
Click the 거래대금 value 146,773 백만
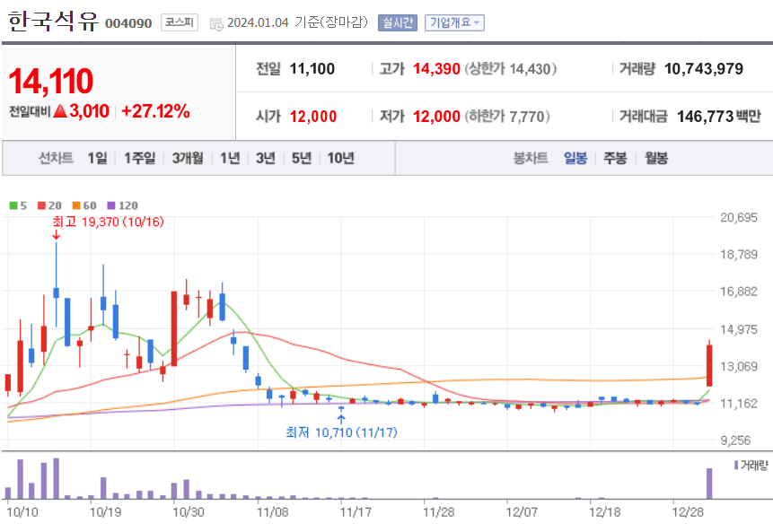[x=719, y=117]
